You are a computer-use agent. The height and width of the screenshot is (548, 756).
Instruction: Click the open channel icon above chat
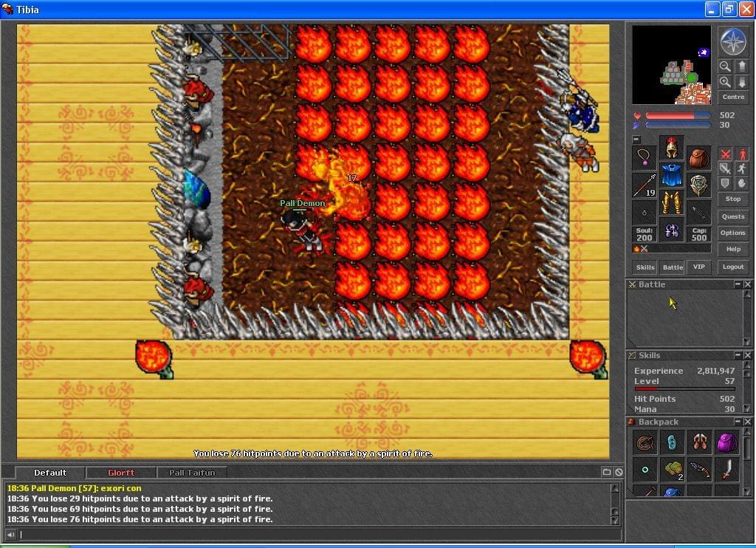(607, 472)
